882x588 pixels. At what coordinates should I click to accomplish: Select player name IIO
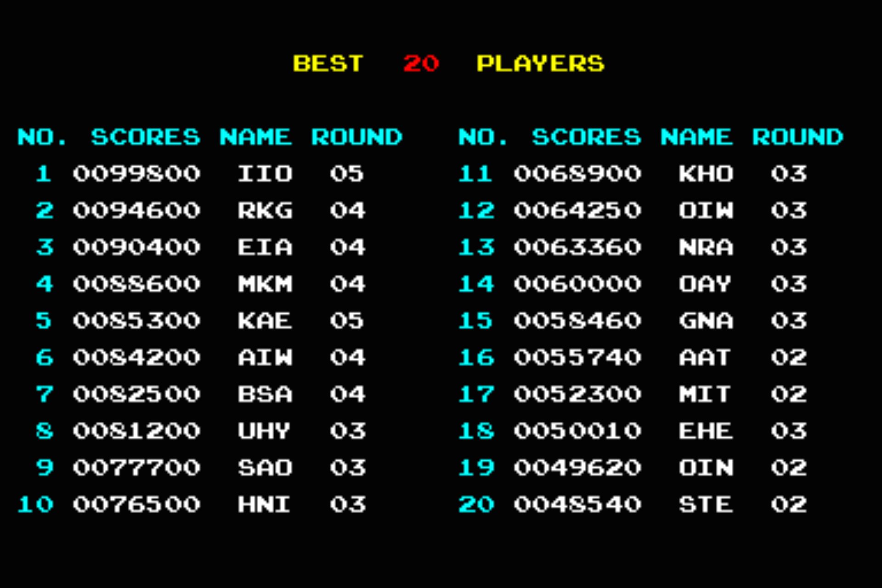click(265, 174)
